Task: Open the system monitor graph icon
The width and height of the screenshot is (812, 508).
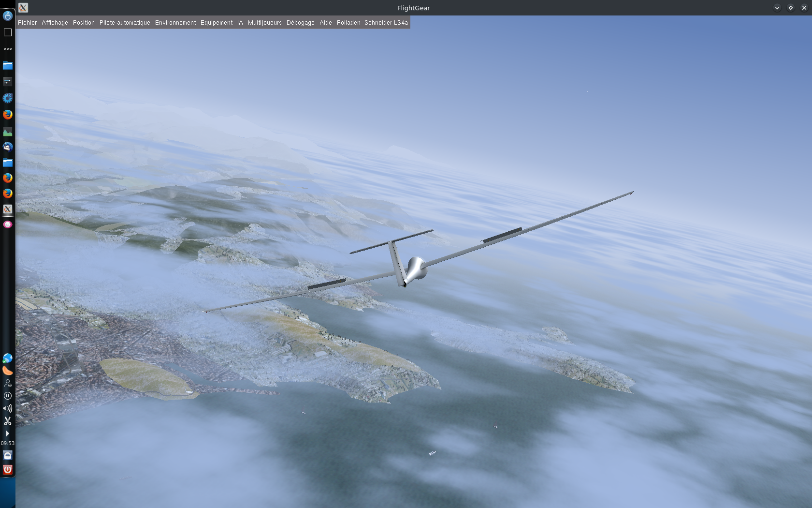Action: pos(8,132)
